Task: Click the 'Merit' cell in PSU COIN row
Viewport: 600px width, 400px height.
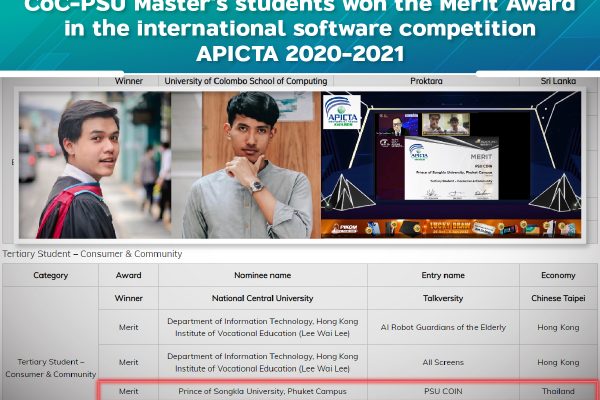Action: click(129, 391)
